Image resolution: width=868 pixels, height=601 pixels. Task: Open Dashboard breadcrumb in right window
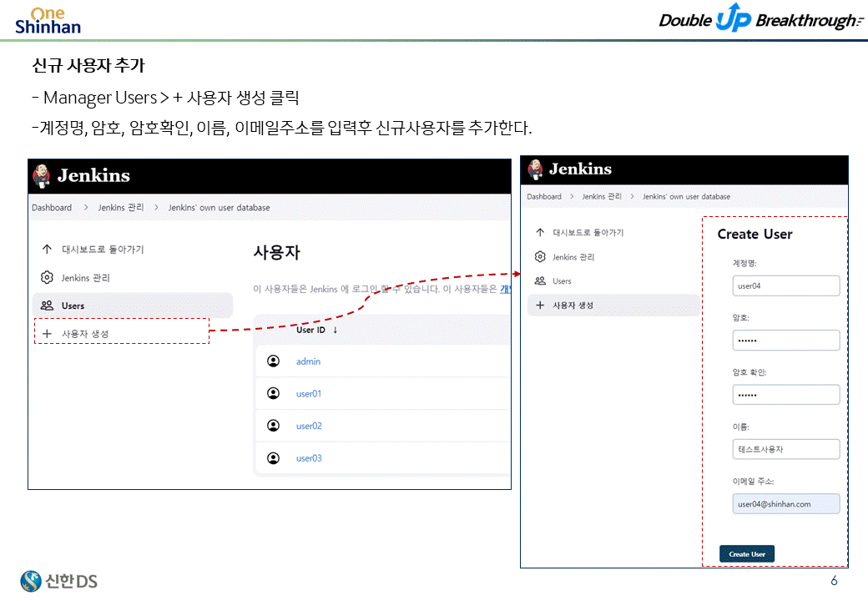[x=544, y=196]
